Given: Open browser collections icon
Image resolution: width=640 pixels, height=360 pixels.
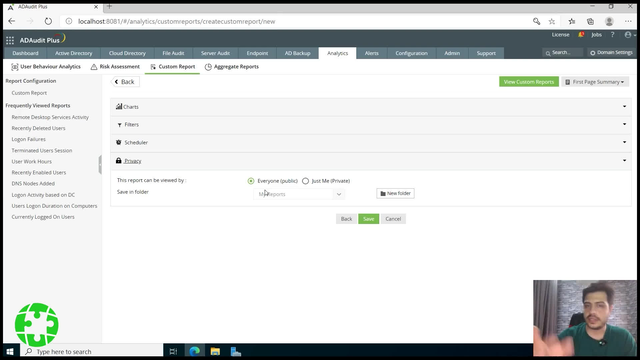Looking at the screenshot, I should [590, 21].
